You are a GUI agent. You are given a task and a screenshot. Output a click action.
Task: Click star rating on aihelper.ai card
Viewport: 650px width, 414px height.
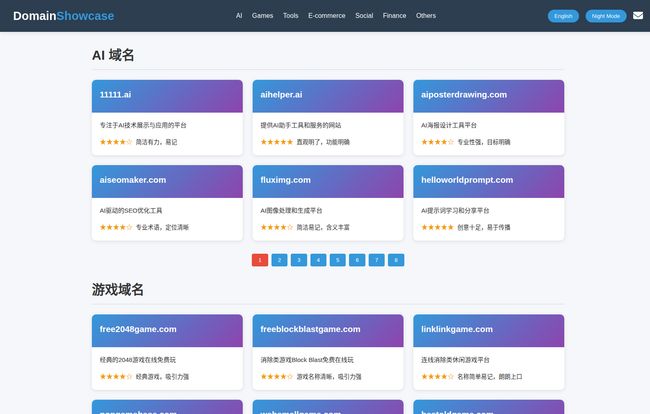(x=276, y=142)
